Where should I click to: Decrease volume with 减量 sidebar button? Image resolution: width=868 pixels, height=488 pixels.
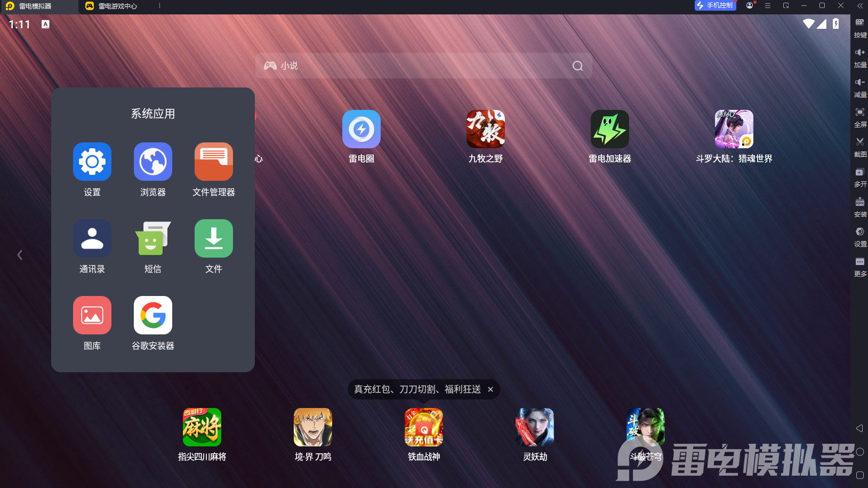click(860, 87)
